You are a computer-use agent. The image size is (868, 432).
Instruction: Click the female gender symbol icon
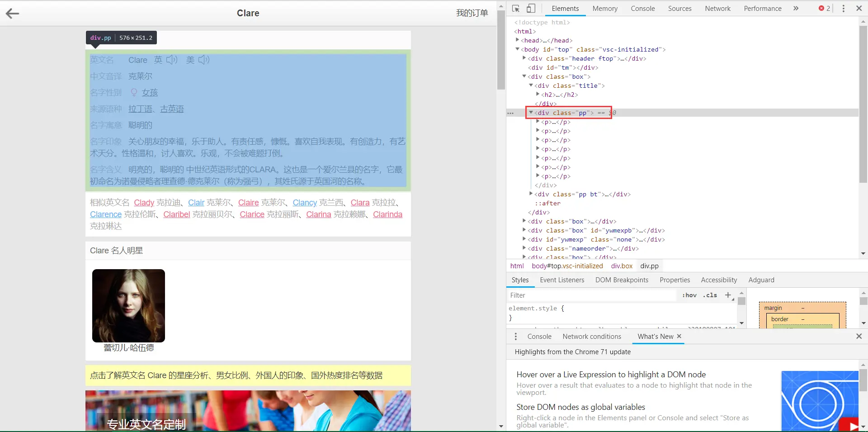point(134,93)
